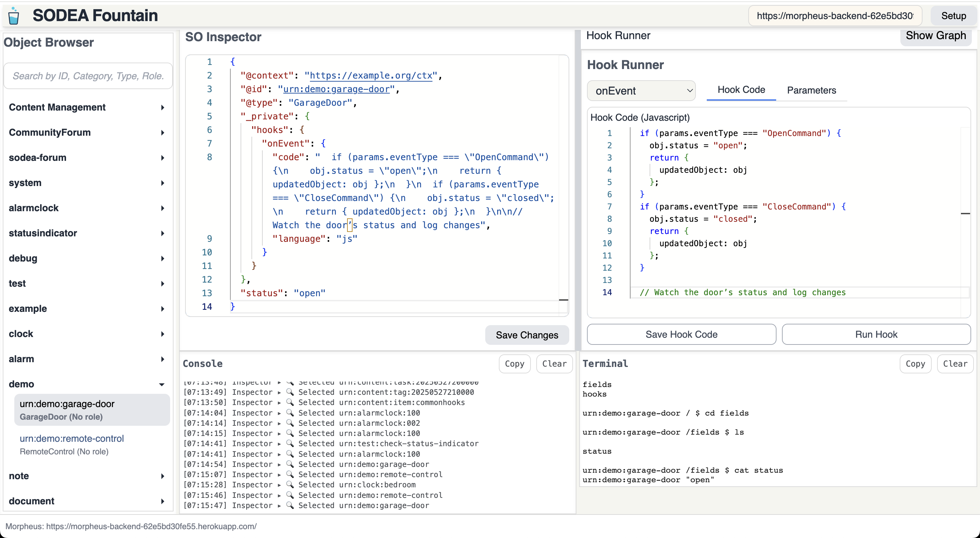This screenshot has height=538, width=980.
Task: Clear the Console output
Action: point(554,364)
